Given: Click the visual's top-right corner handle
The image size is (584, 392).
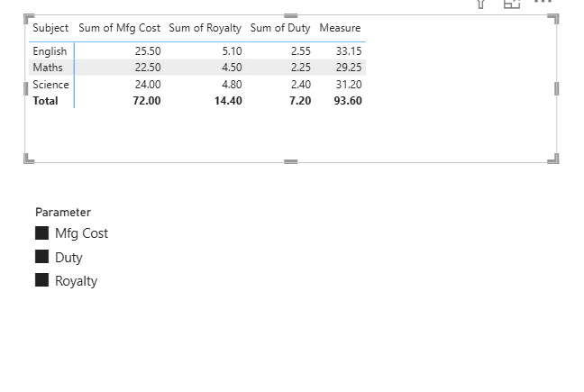Looking at the screenshot, I should 553,19.
